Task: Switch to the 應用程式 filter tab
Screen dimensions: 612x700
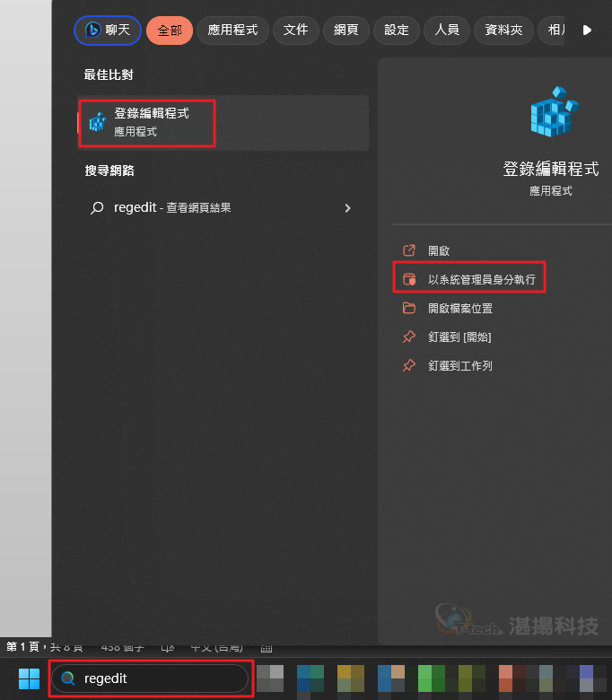Action: 232,31
